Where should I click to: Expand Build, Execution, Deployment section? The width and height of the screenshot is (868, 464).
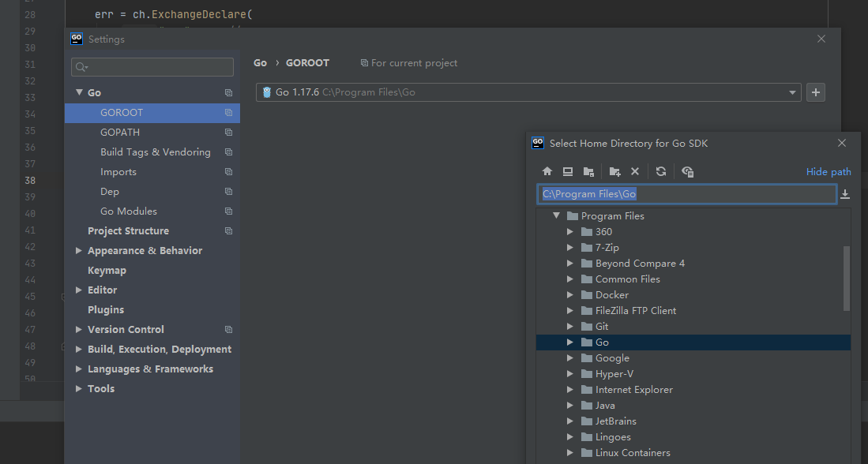[x=79, y=349]
